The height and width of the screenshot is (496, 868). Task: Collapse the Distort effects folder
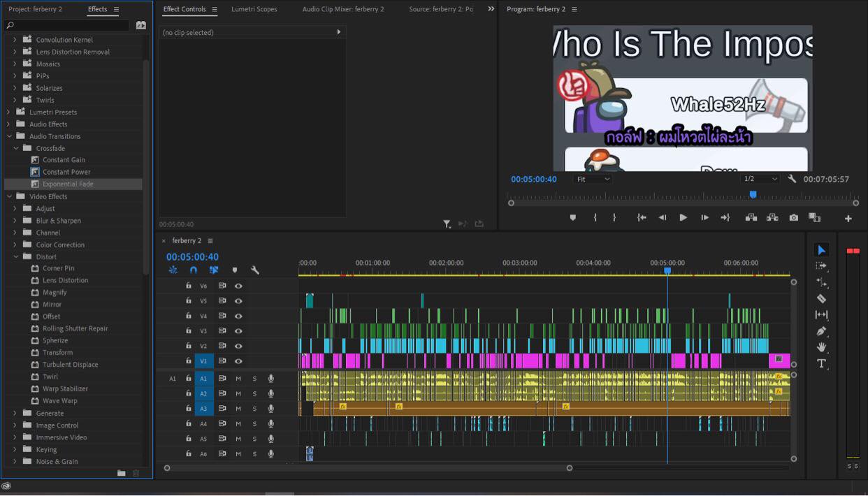click(16, 256)
